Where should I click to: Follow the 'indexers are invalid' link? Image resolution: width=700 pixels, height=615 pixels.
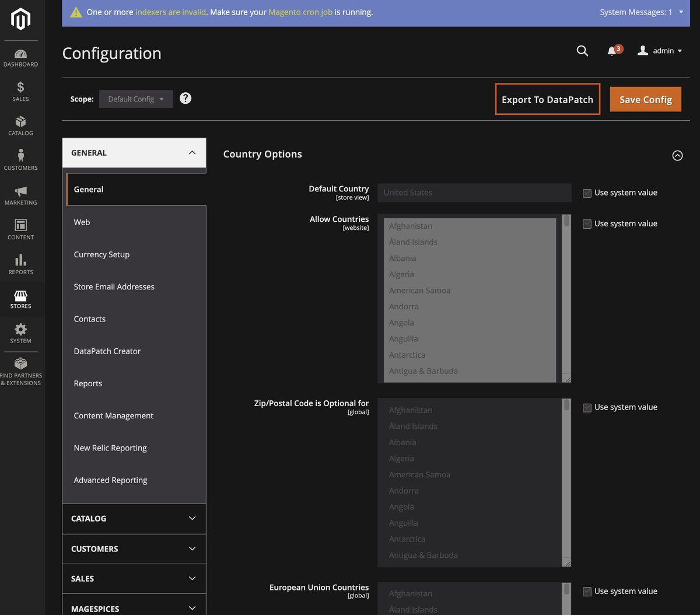coord(170,12)
